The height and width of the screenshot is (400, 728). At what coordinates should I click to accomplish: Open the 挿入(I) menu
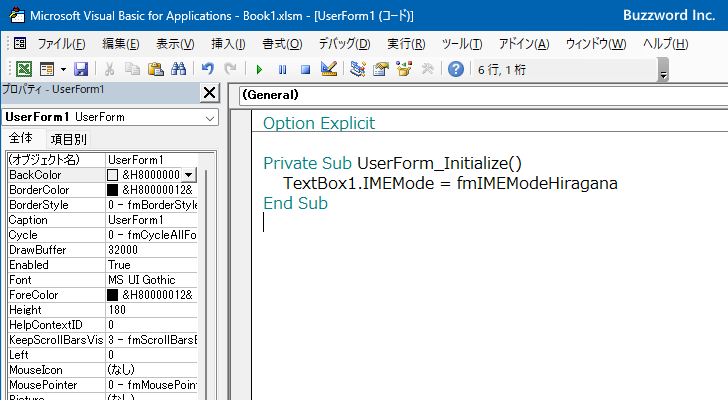(x=228, y=44)
